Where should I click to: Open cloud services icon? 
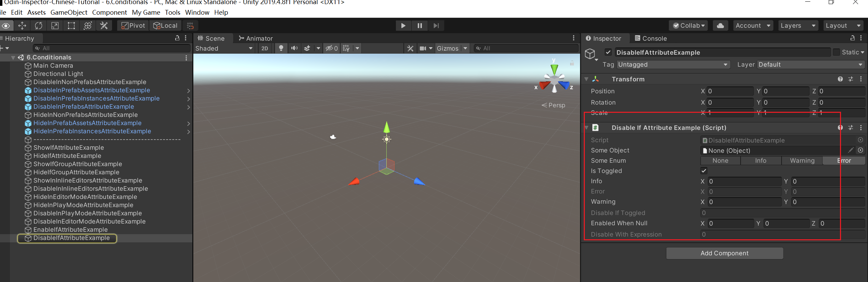point(720,26)
